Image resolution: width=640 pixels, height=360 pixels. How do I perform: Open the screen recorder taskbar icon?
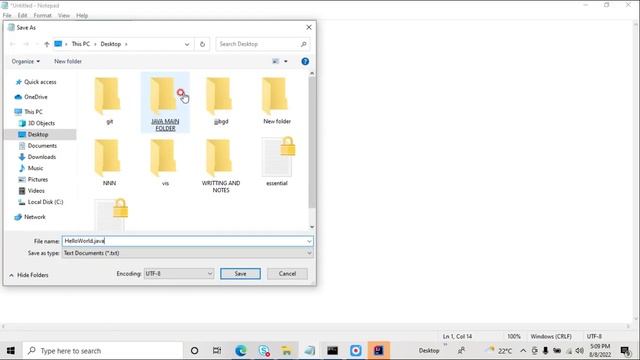(356, 351)
